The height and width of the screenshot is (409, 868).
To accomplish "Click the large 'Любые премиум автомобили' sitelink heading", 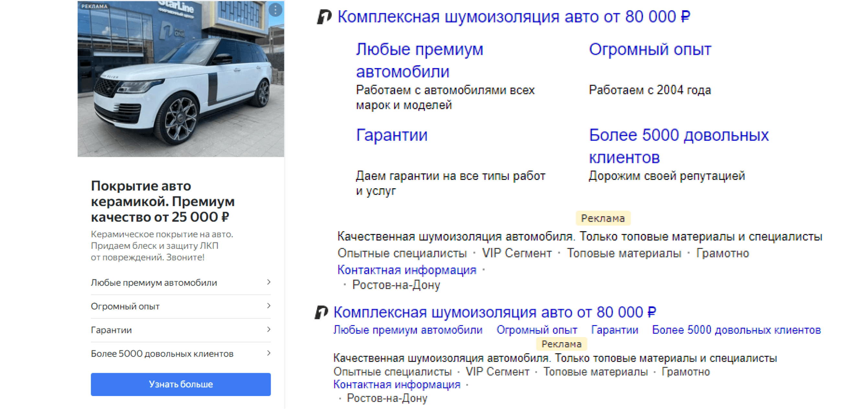I will coord(419,60).
